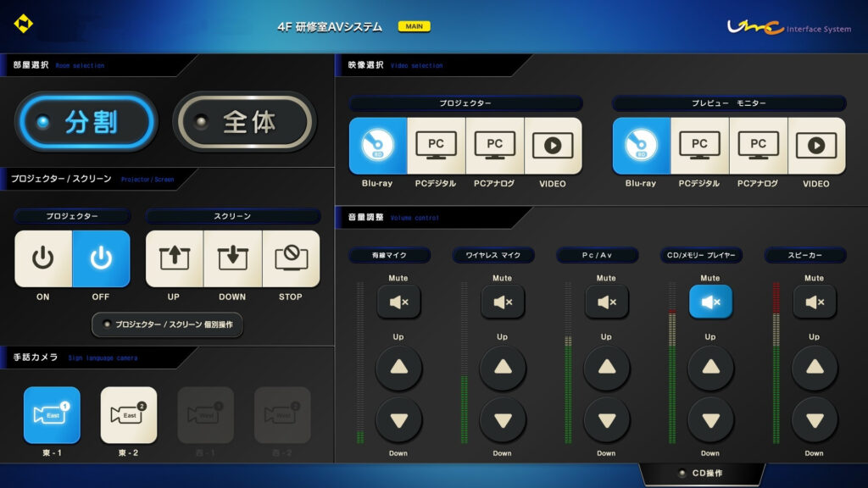Select sign language camera 東-2
Screen dimensions: 868x488
(x=129, y=415)
